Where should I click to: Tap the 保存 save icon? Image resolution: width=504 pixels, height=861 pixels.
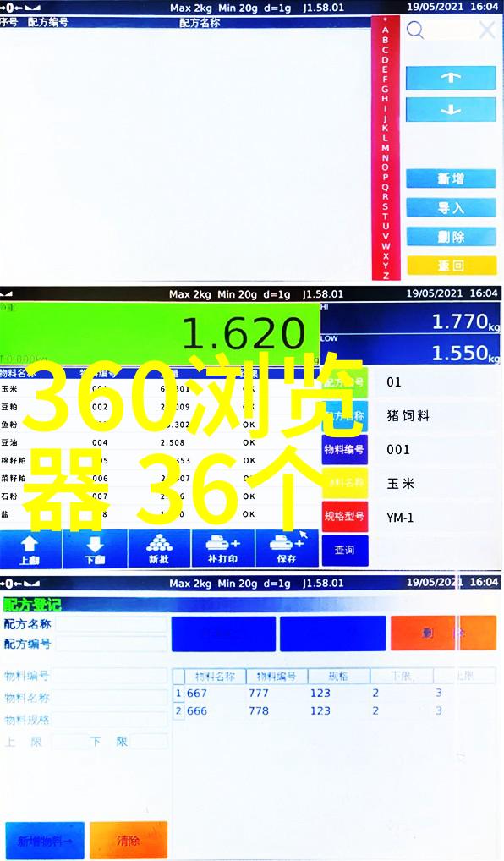tap(288, 549)
